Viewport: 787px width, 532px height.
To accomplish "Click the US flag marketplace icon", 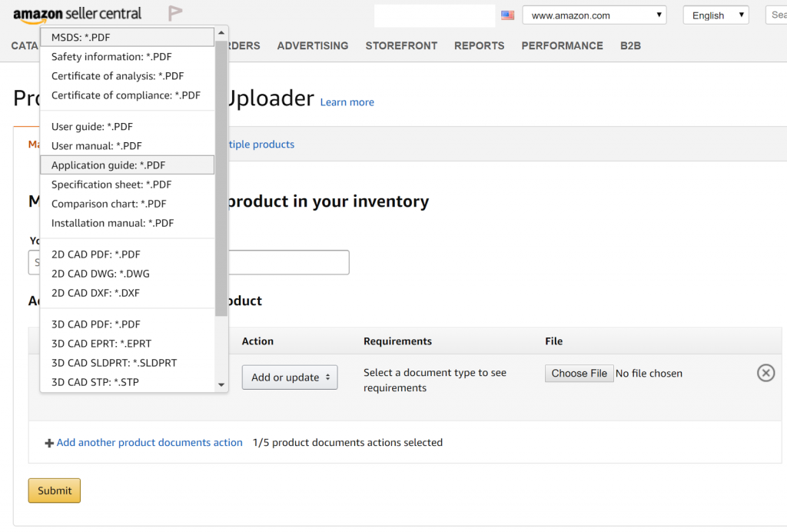I will (507, 15).
